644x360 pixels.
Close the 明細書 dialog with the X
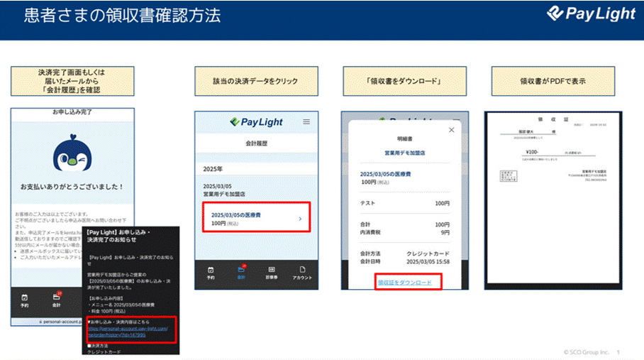[x=451, y=130]
